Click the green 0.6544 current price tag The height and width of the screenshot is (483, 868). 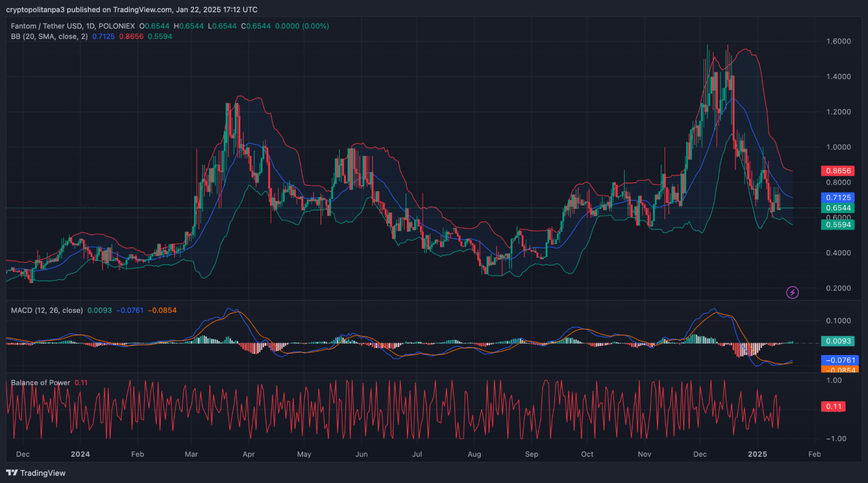pyautogui.click(x=838, y=208)
